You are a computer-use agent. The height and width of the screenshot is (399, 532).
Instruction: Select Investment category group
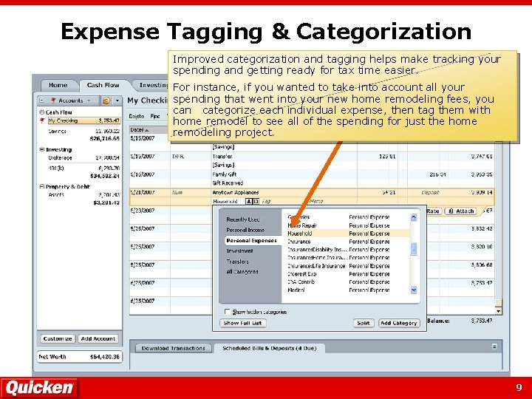pyautogui.click(x=239, y=251)
